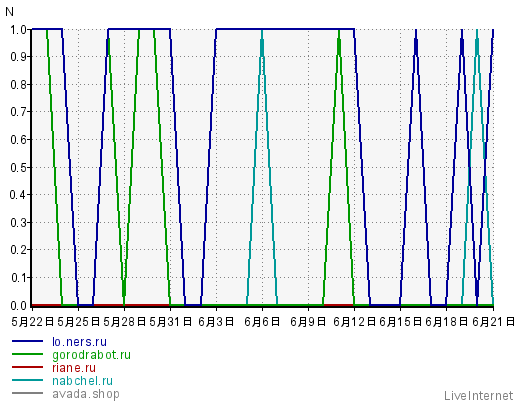Click the LiveInternet watermark text
The image size is (520, 405).
pyautogui.click(x=478, y=396)
